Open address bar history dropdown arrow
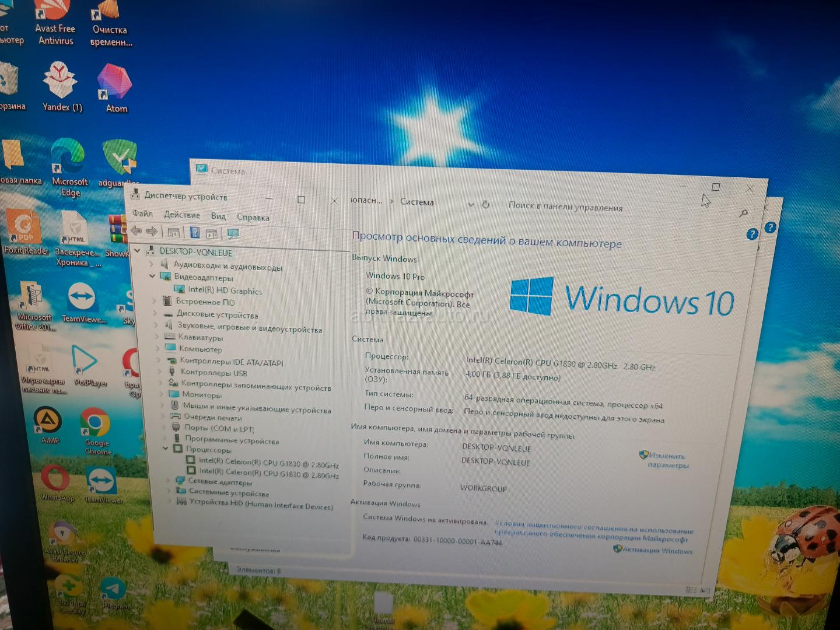This screenshot has height=630, width=840. (471, 204)
